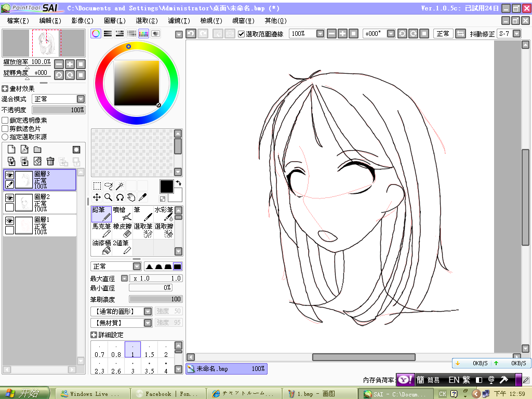
Task: Open the 選取(S) menu
Action: pos(147,21)
